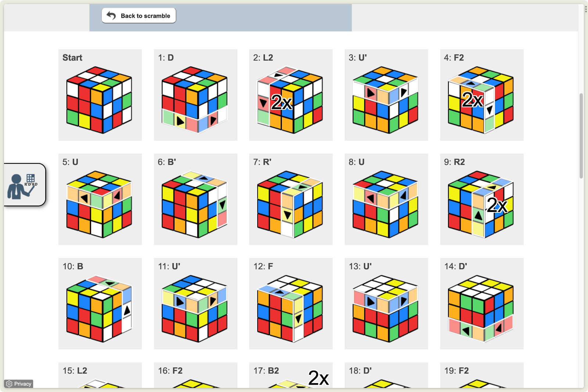Viewport: 588px width, 392px height.
Task: Click step 12: F cube diagram
Action: coord(290,308)
